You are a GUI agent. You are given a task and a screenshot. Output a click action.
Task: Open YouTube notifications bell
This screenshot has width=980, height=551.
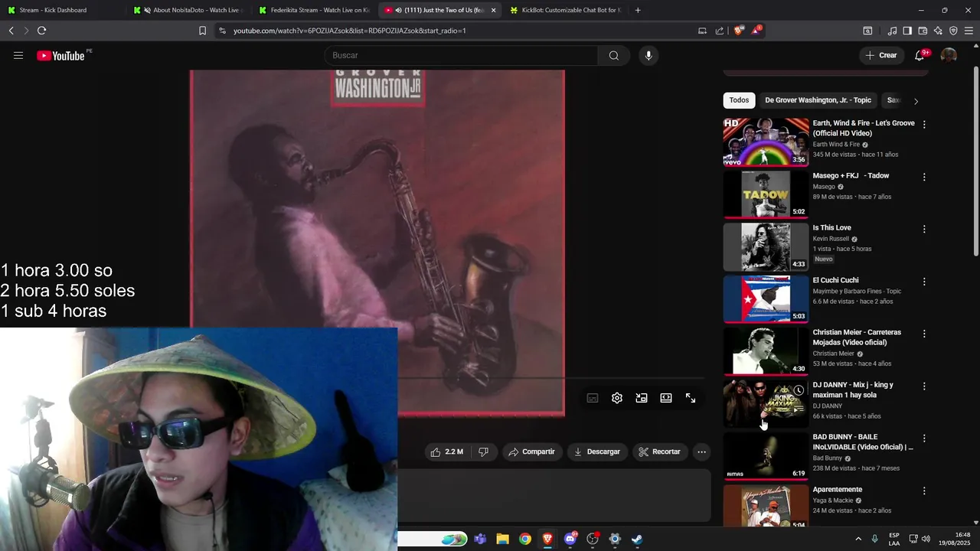click(x=920, y=55)
